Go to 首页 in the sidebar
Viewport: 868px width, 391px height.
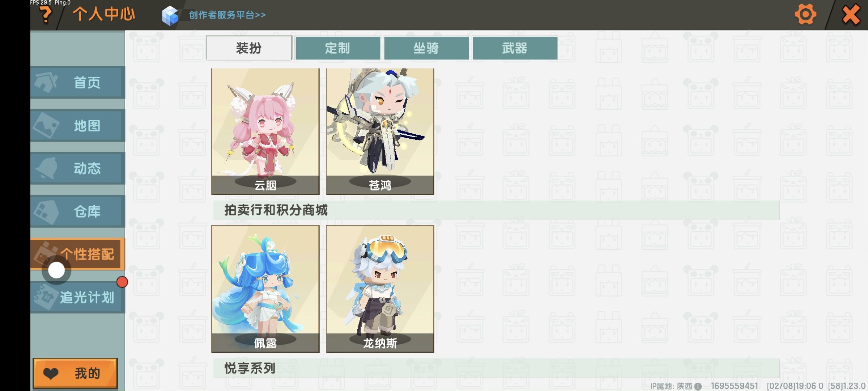(78, 83)
